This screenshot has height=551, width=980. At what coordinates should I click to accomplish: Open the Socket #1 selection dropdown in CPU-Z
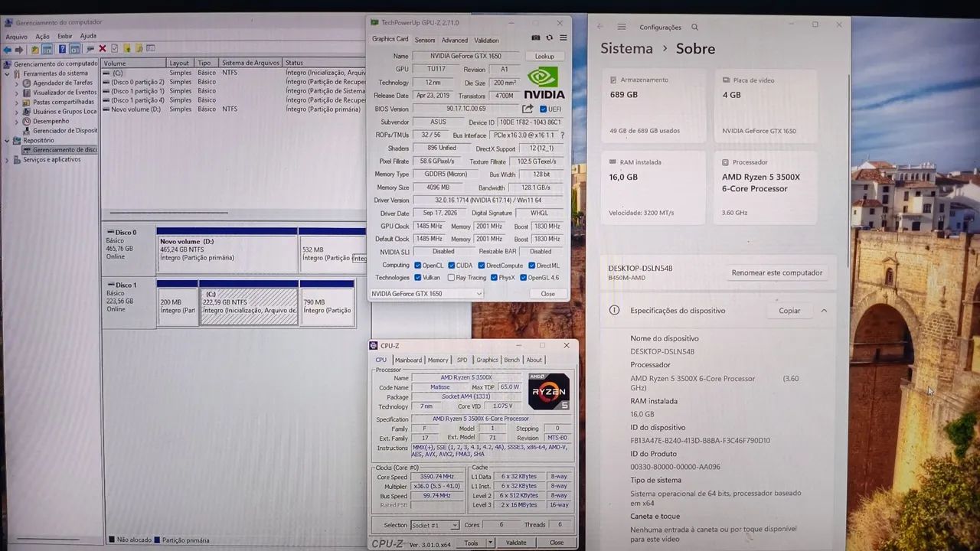coord(435,525)
